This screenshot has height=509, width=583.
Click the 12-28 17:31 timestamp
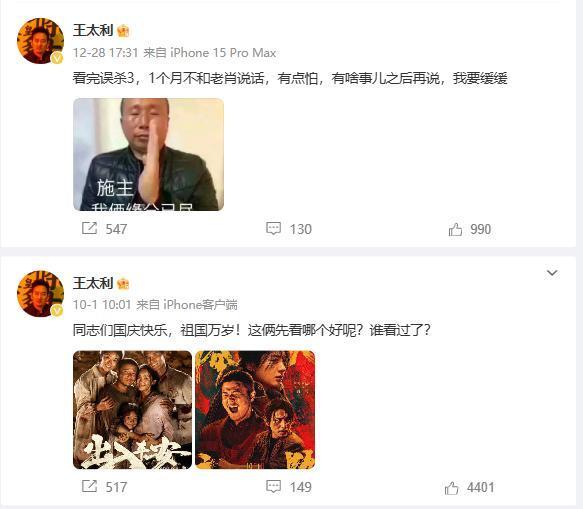[x=106, y=53]
